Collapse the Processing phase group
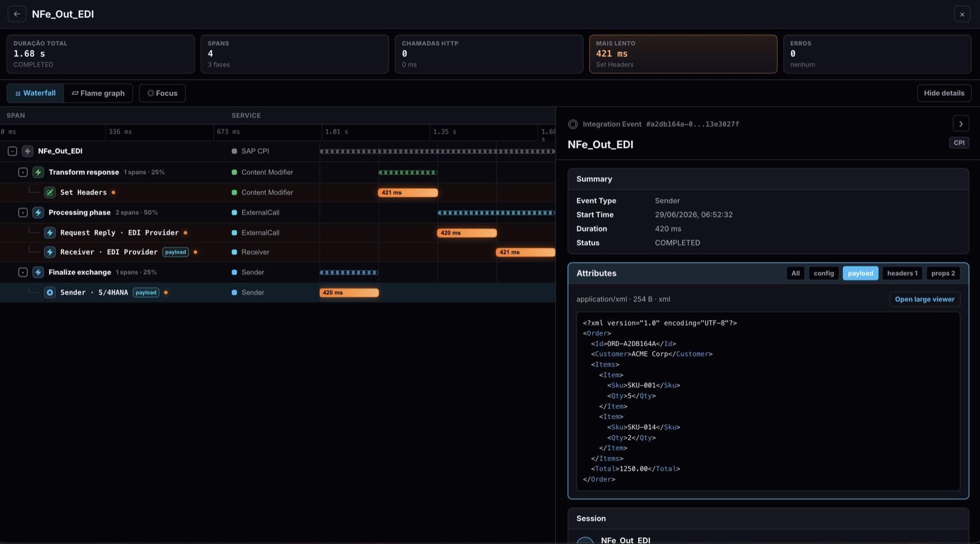Screen dimensions: 980x544 (x=23, y=213)
